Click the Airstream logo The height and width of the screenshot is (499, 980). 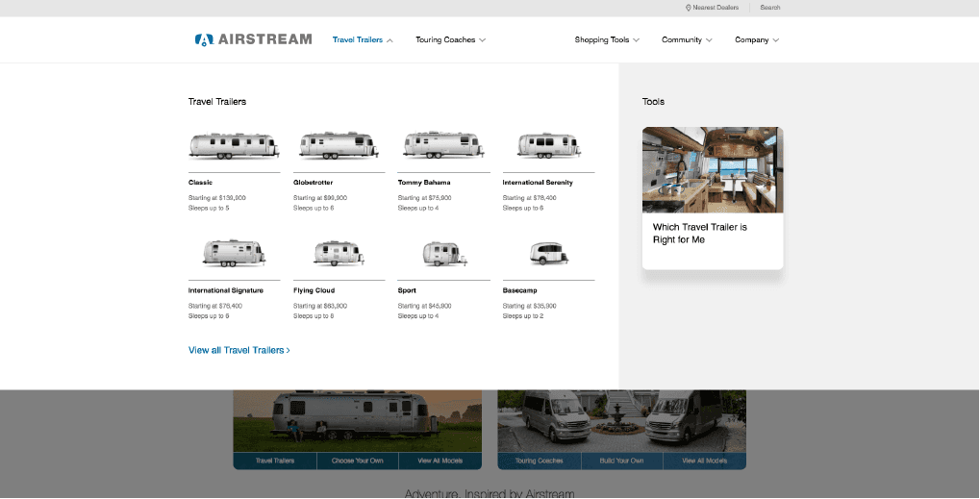coord(253,39)
